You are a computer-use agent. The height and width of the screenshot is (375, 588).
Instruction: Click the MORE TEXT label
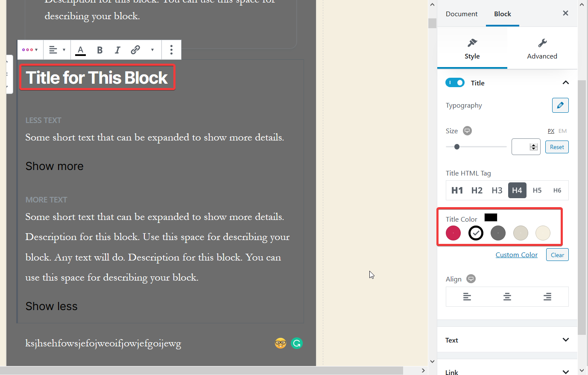click(x=46, y=200)
